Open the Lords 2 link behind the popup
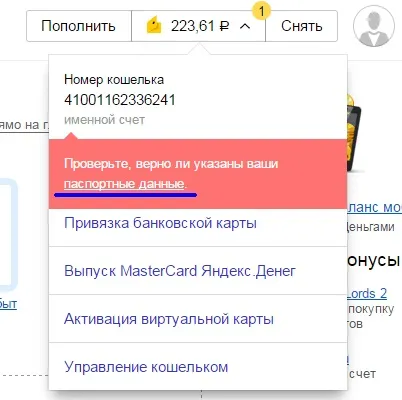 367,294
